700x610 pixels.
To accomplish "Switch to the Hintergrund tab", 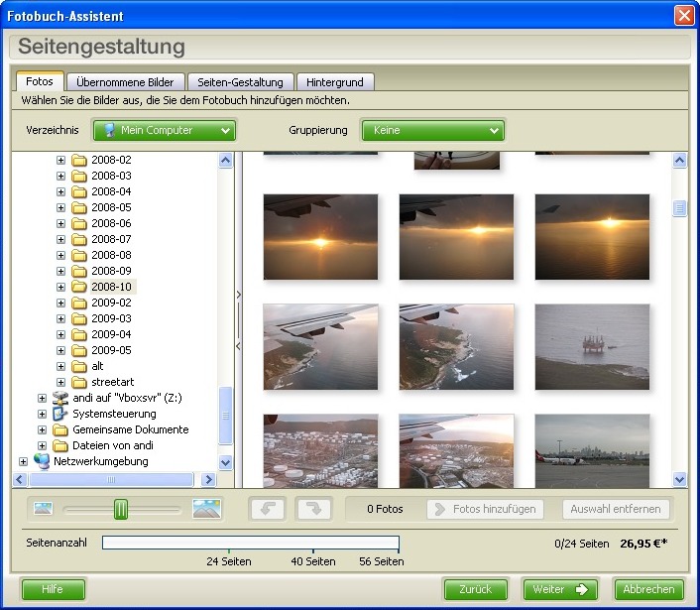I will (337, 82).
